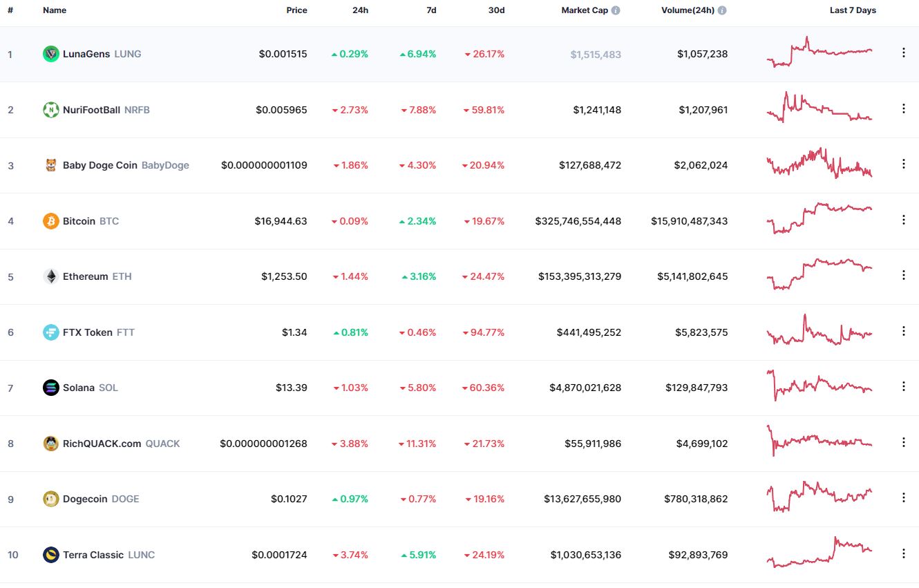The height and width of the screenshot is (588, 919).
Task: View the Baby Doge Coin 7-day sparkline
Action: (819, 163)
